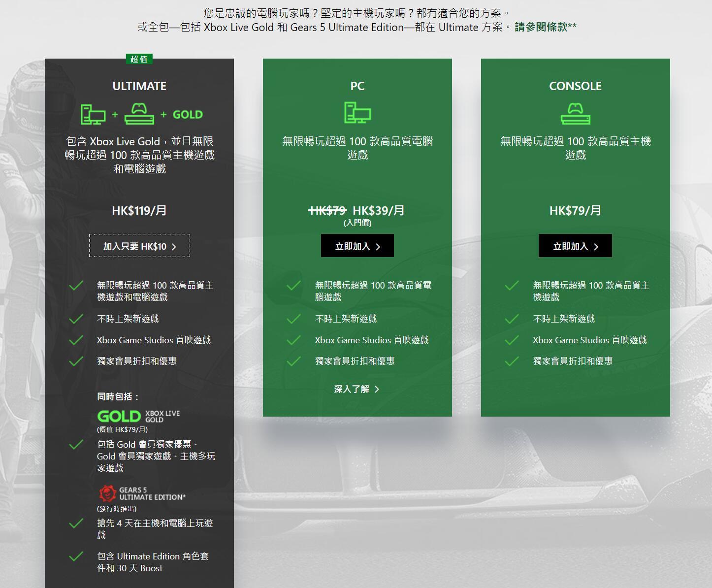The width and height of the screenshot is (712, 588).
Task: Click the 超值 badge above Ultimate
Action: click(x=139, y=59)
